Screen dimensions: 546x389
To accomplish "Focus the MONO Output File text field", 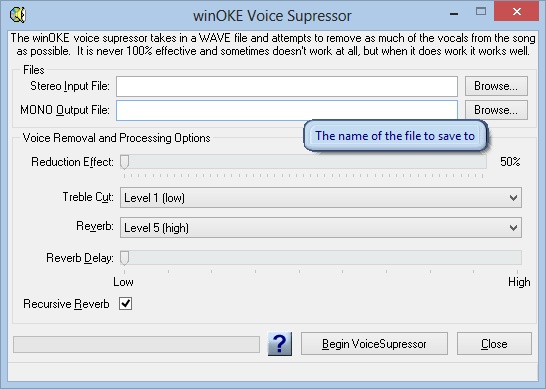I will point(287,110).
